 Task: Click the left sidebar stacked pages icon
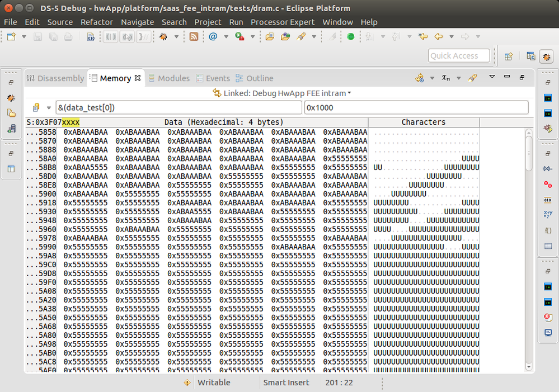click(x=11, y=114)
